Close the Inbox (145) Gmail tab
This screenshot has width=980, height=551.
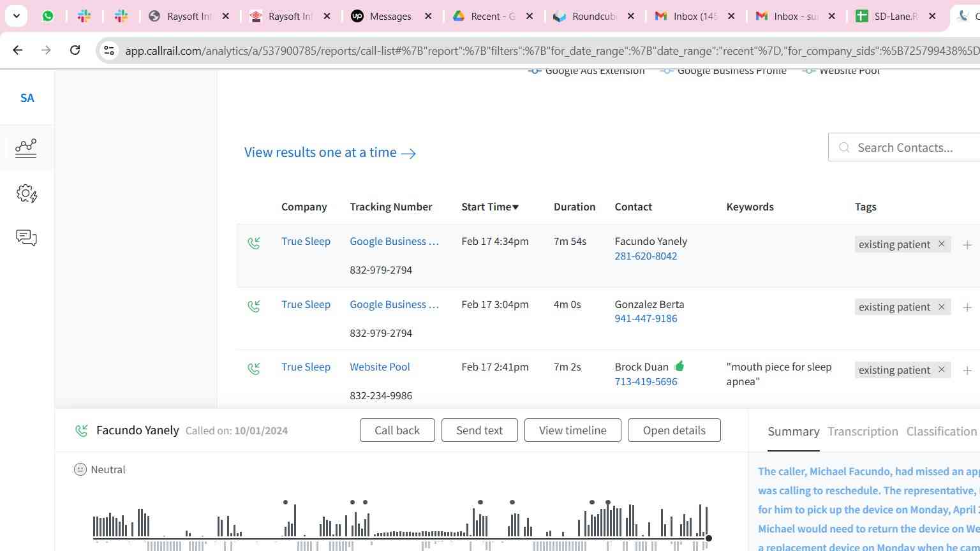[x=731, y=16]
